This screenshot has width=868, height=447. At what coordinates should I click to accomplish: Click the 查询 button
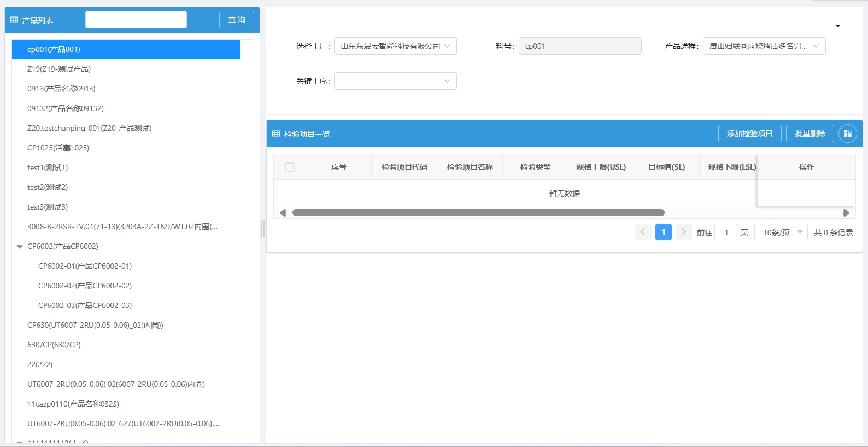click(x=237, y=20)
